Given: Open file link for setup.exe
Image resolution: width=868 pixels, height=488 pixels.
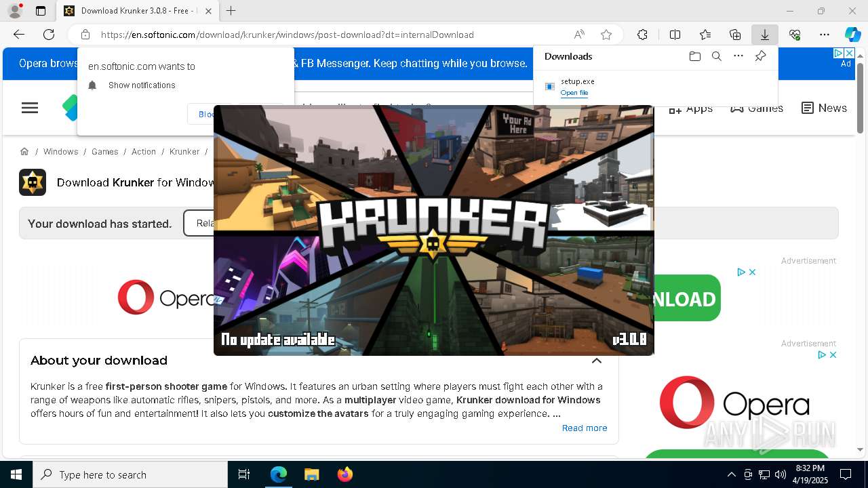Looking at the screenshot, I should coord(574,93).
